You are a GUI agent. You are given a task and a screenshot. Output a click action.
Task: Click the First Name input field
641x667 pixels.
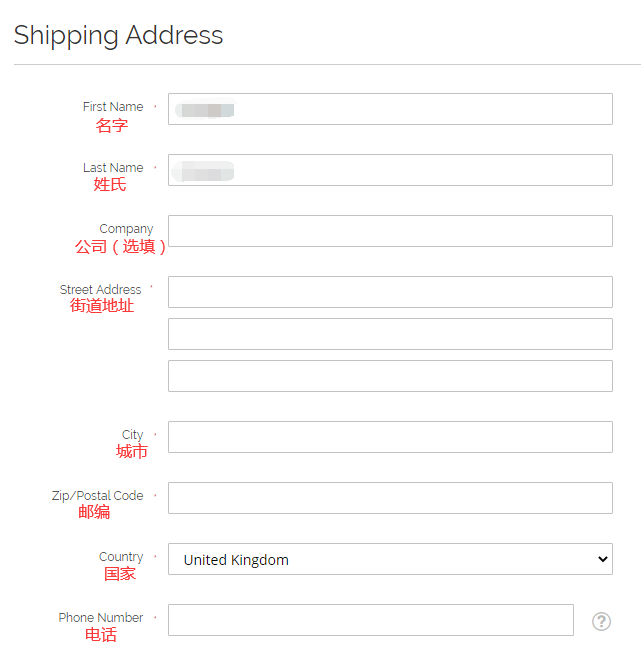pos(390,109)
